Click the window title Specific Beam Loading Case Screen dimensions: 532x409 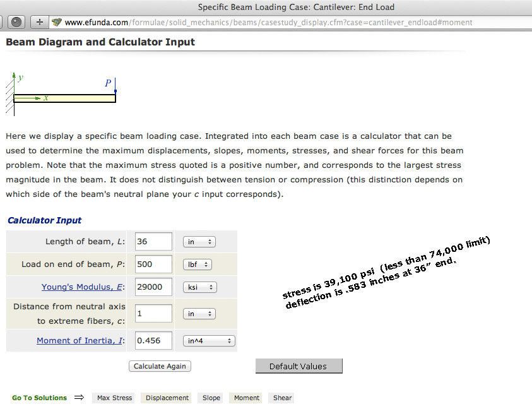pyautogui.click(x=296, y=7)
